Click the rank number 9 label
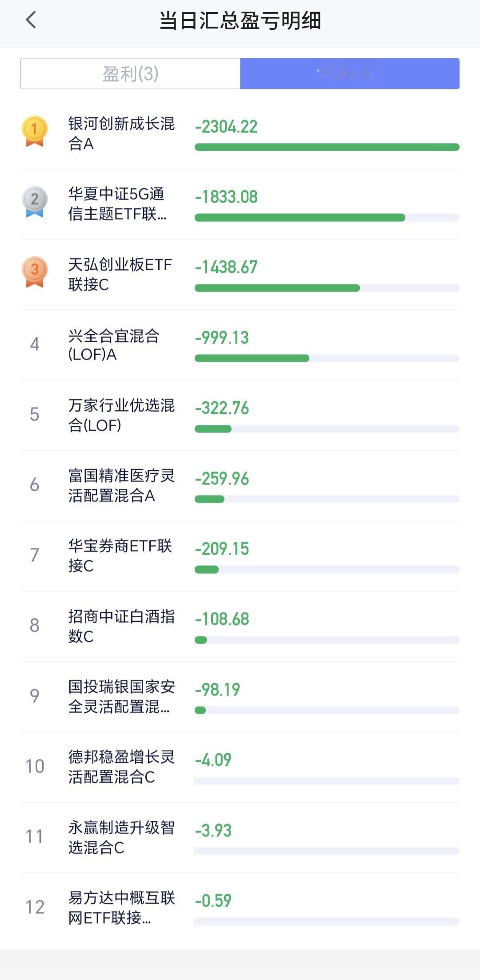Screen dimensions: 480x980 point(34,696)
